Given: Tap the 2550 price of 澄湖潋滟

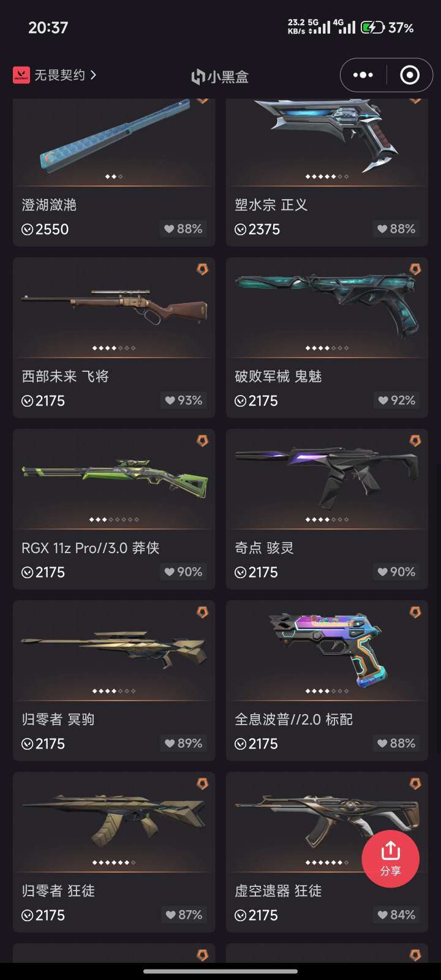Looking at the screenshot, I should pos(45,229).
